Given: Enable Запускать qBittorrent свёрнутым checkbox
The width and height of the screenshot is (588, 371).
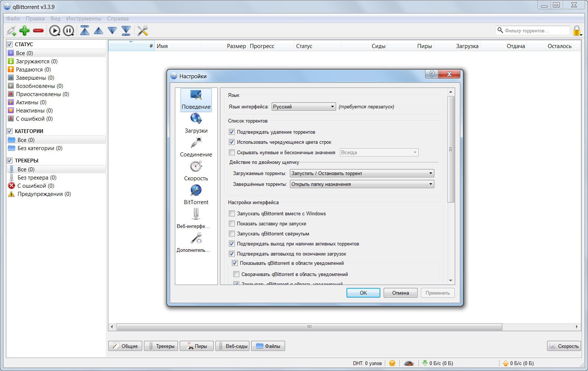Looking at the screenshot, I should [x=232, y=234].
